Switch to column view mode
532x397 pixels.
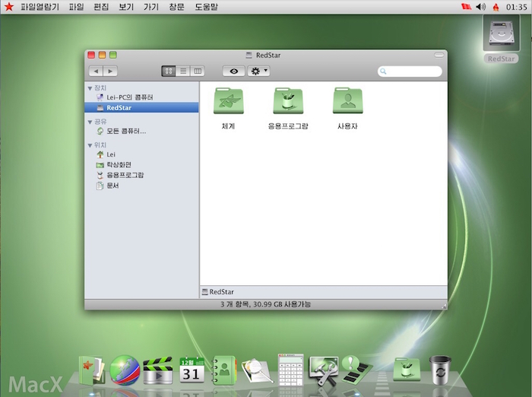coord(198,71)
